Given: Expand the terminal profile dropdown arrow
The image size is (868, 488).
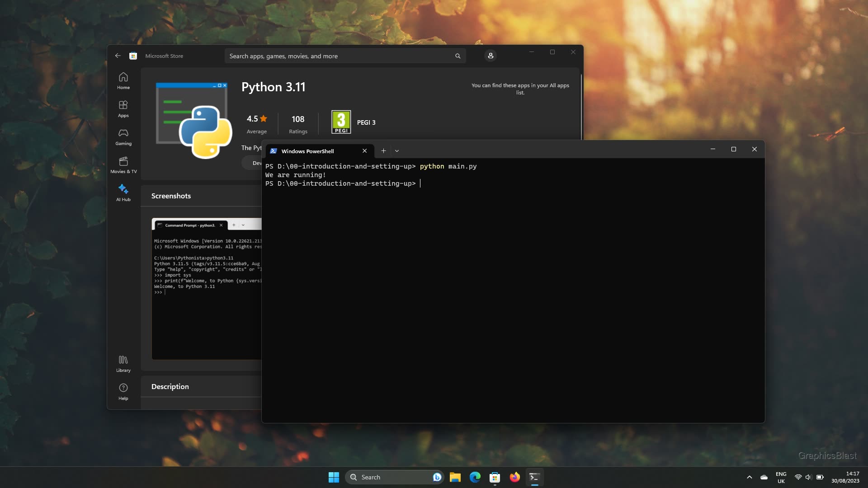Looking at the screenshot, I should tap(397, 151).
